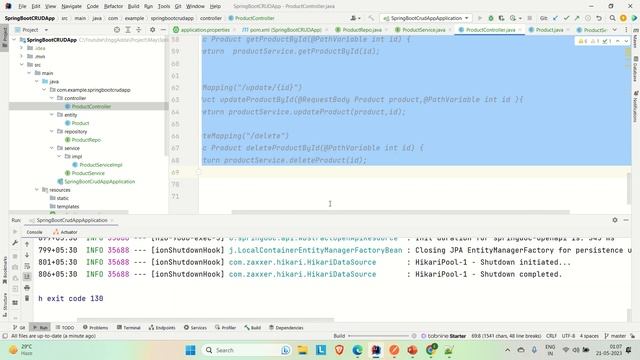
Task: Toggle the Structure tool window stripe
Action: [4, 304]
